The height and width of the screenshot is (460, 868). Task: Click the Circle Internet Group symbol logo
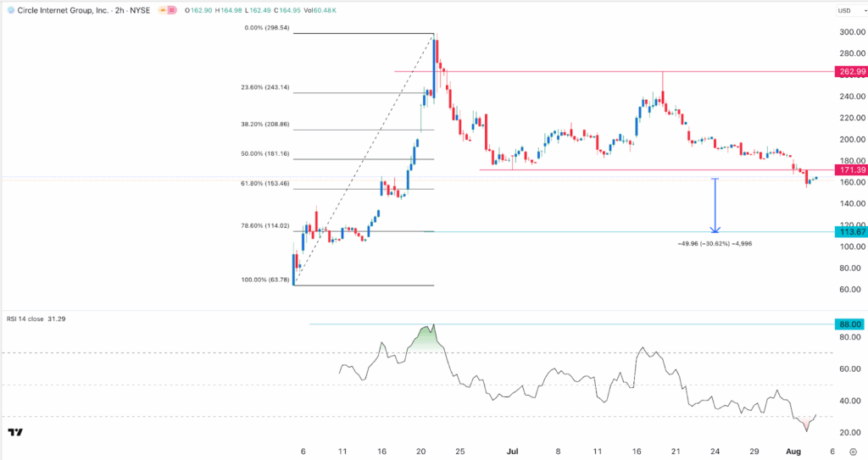click(11, 10)
